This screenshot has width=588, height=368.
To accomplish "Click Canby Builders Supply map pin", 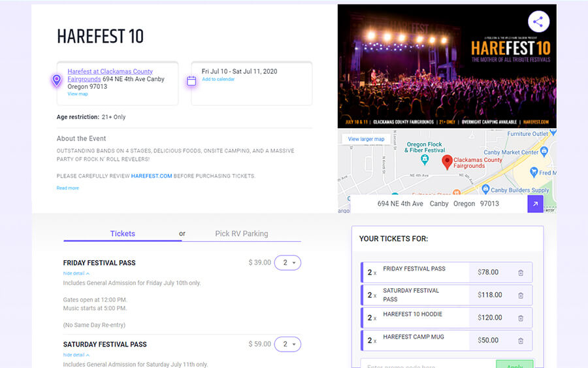I will click(x=485, y=189).
